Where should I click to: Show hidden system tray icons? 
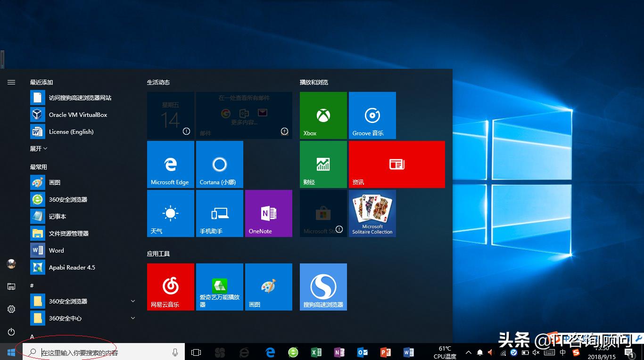tap(468, 352)
